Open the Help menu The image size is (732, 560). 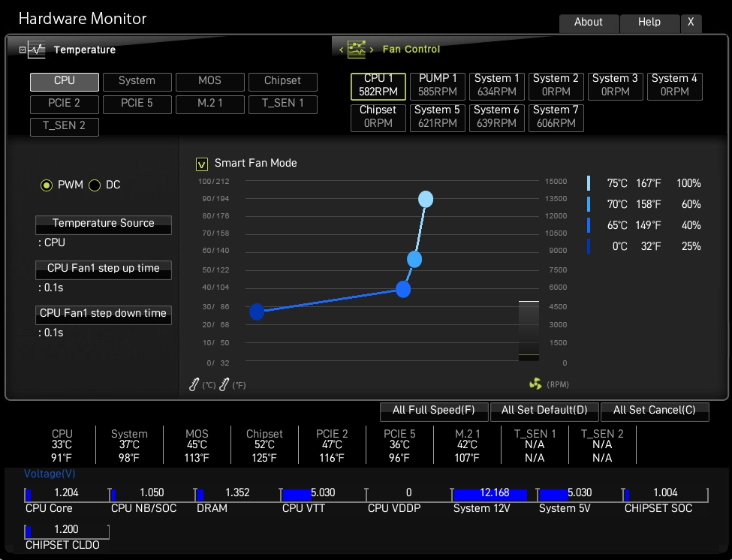click(649, 23)
